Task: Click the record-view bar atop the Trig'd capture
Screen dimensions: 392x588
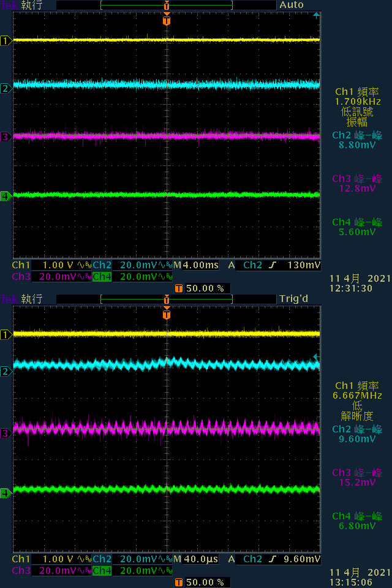Action: [167, 300]
